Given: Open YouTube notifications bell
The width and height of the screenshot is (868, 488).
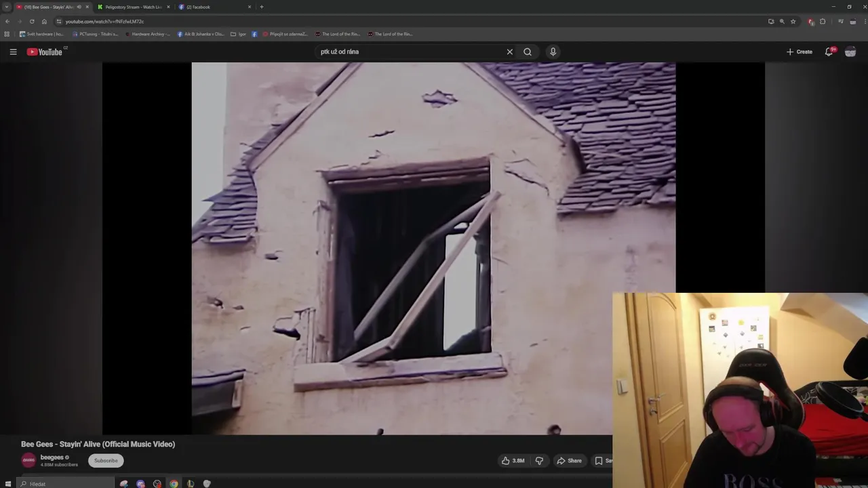Looking at the screenshot, I should click(x=829, y=52).
